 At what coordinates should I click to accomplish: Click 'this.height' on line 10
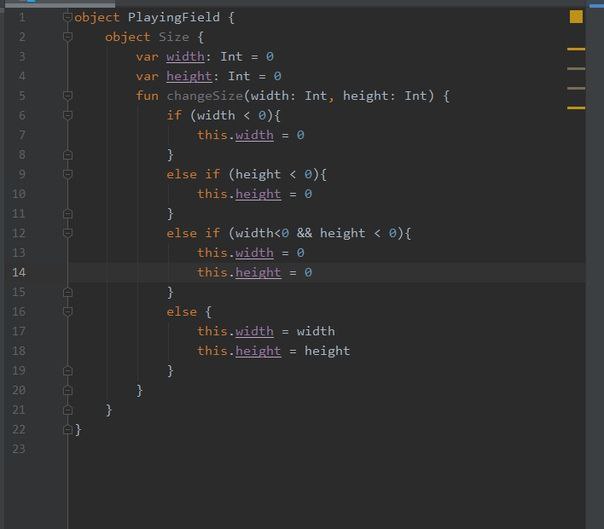[239, 194]
